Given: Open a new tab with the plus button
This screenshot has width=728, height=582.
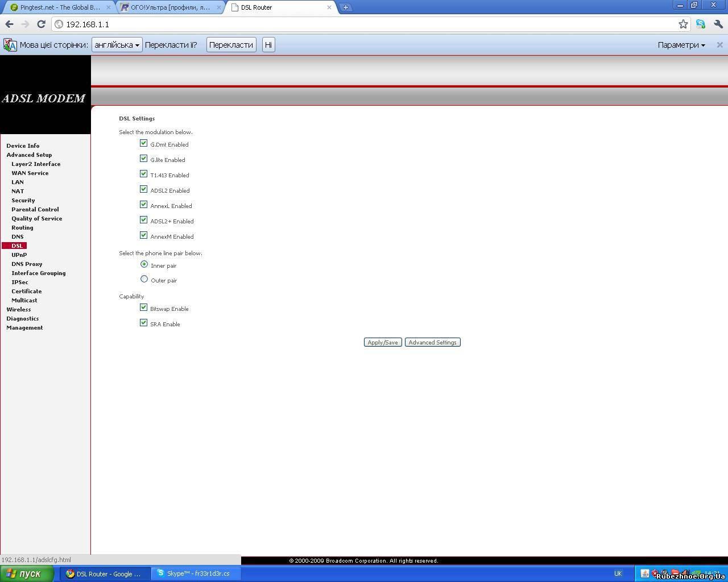Looking at the screenshot, I should [x=345, y=7].
